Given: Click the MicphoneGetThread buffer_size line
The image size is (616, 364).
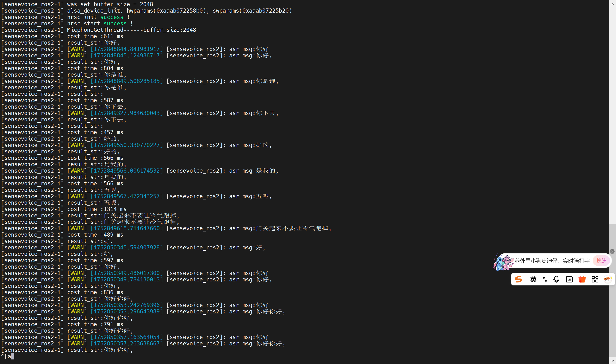Looking at the screenshot, I should click(x=132, y=30).
